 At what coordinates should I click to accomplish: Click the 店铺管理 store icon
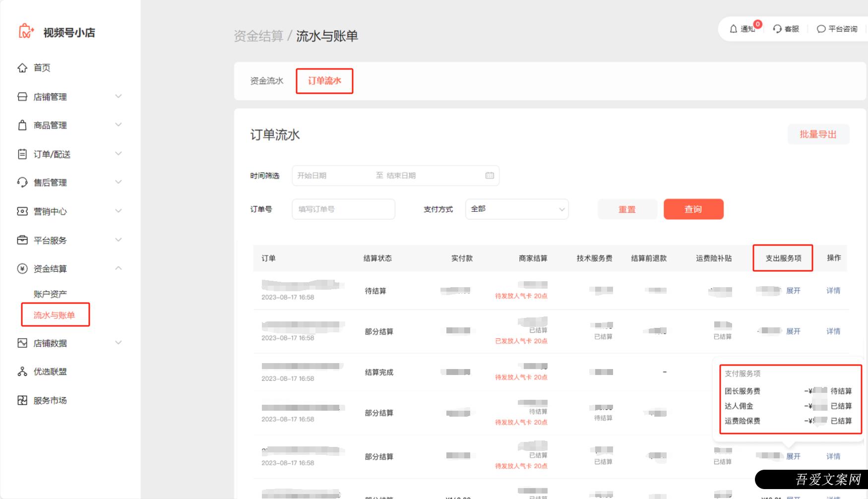pyautogui.click(x=22, y=97)
